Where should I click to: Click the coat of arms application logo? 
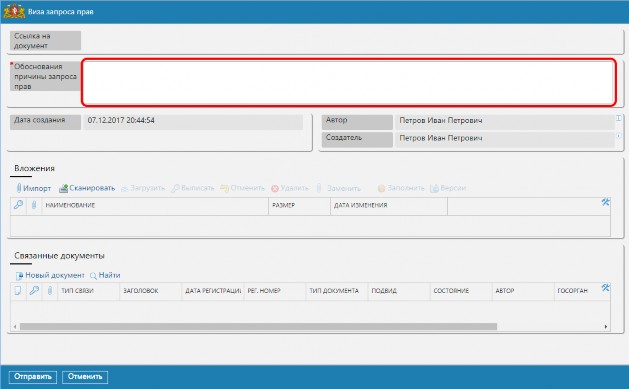(14, 11)
